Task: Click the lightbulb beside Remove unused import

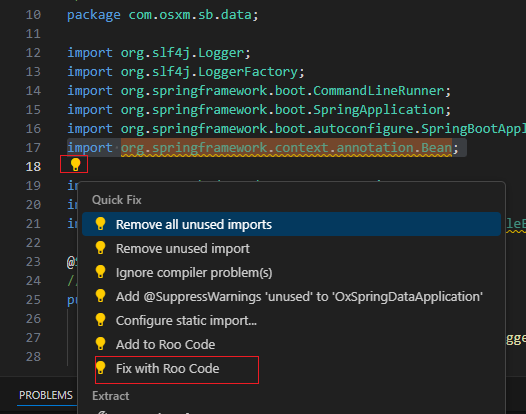Action: pyautogui.click(x=100, y=248)
